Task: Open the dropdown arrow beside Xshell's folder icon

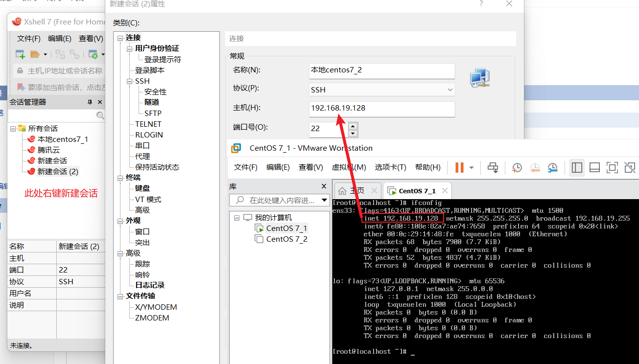Action: click(x=46, y=54)
